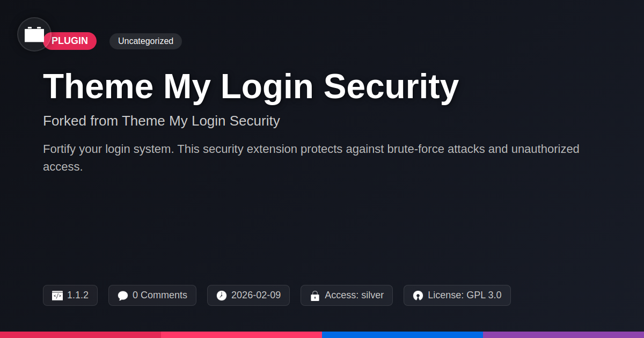Click the 2026-02-09 date text
The height and width of the screenshot is (338, 644).
pyautogui.click(x=256, y=295)
